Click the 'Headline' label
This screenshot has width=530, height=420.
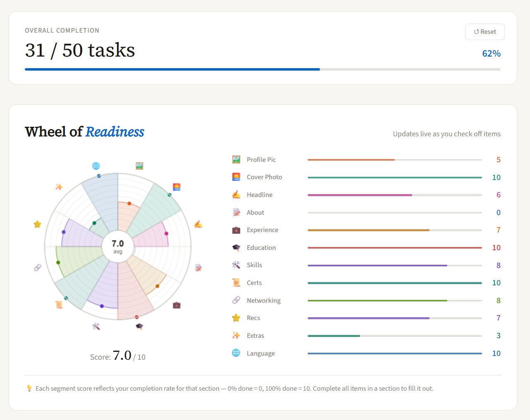[x=260, y=195]
